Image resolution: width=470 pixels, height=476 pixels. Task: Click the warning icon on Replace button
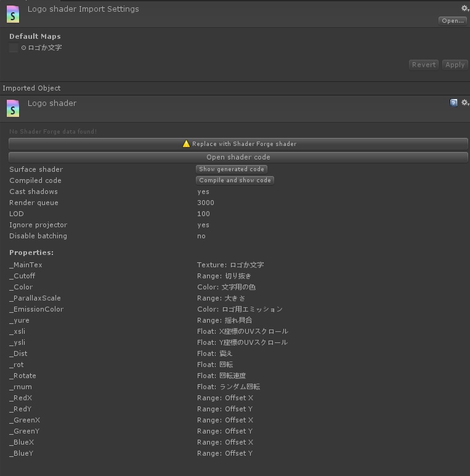click(186, 143)
